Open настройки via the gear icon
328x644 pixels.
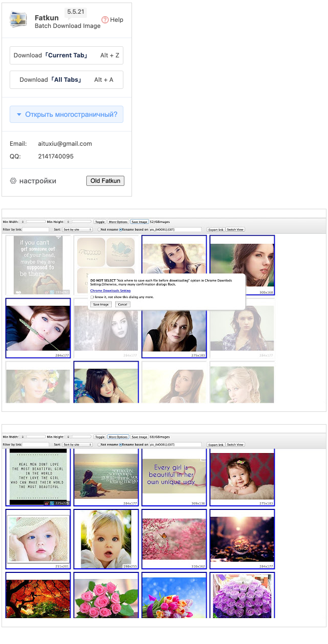click(x=13, y=181)
